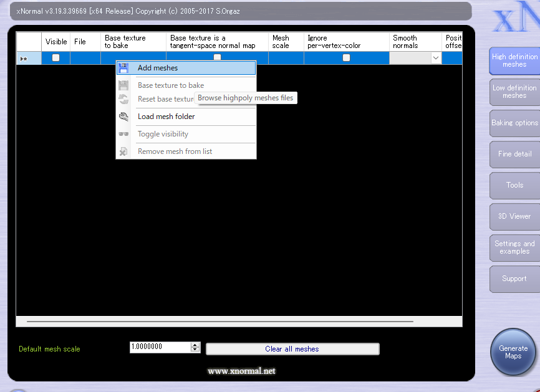
Task: Click the refresh icon beside Reset base texture
Action: pos(123,99)
